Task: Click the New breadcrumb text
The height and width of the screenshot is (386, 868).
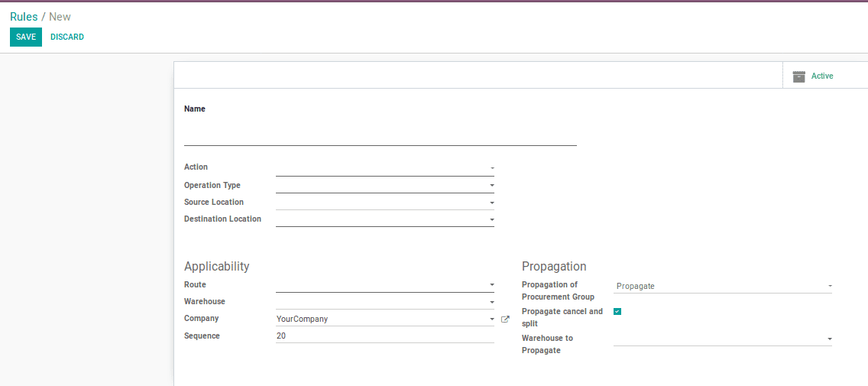Action: 60,17
